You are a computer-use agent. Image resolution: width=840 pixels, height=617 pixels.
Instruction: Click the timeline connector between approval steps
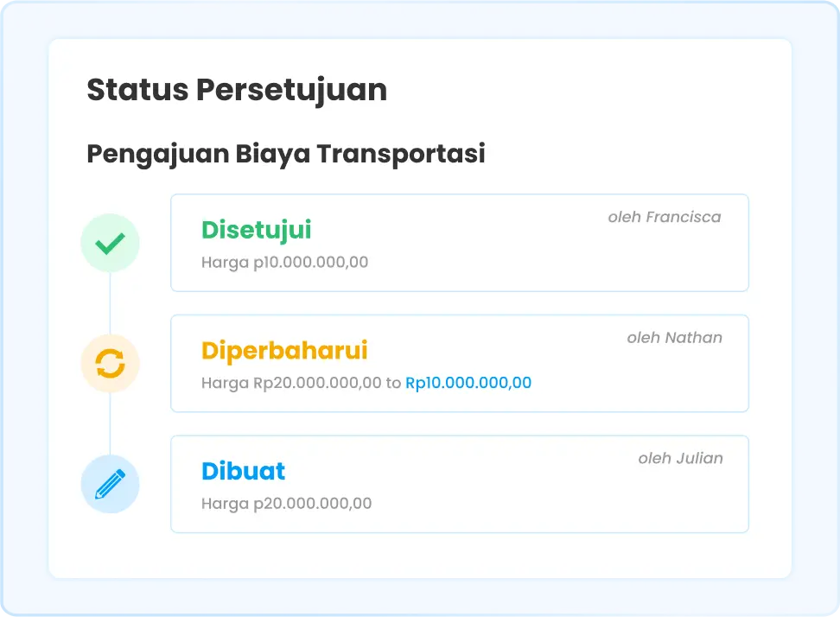pos(110,303)
